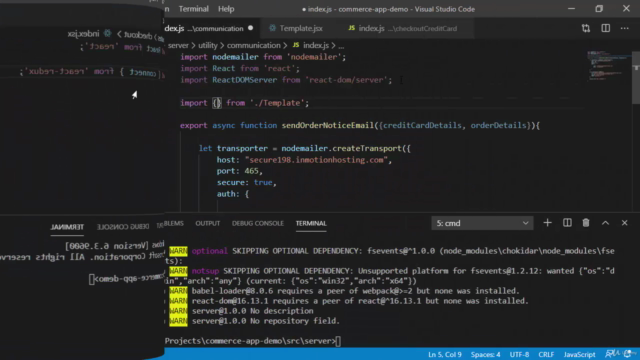This screenshot has width=640, height=360.
Task: Click 'index.js' breadcrumb segment
Action: click(316, 45)
